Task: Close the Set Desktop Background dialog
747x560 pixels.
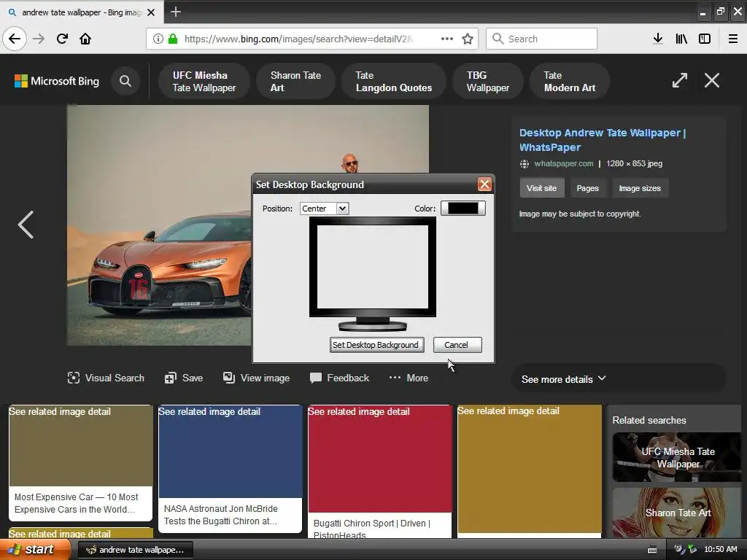Action: coord(484,184)
